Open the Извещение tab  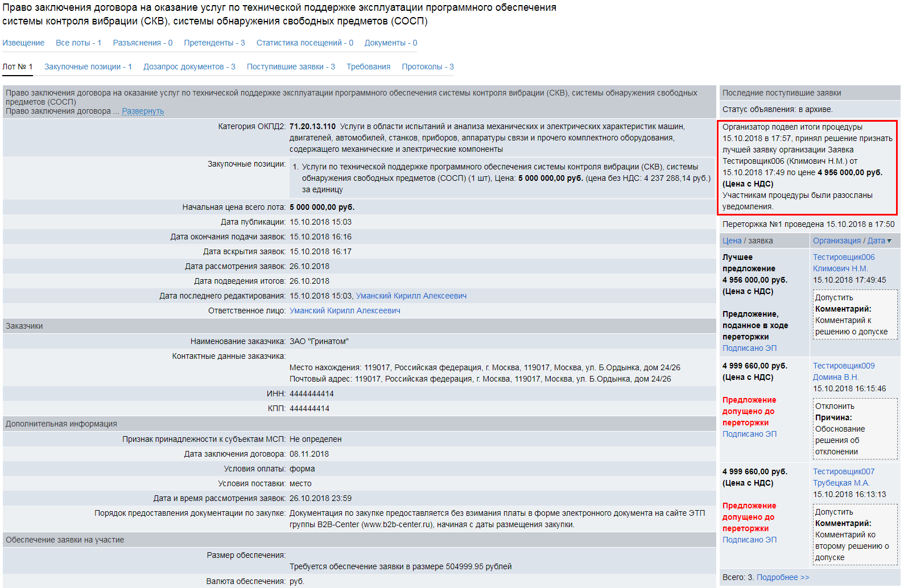coord(23,43)
